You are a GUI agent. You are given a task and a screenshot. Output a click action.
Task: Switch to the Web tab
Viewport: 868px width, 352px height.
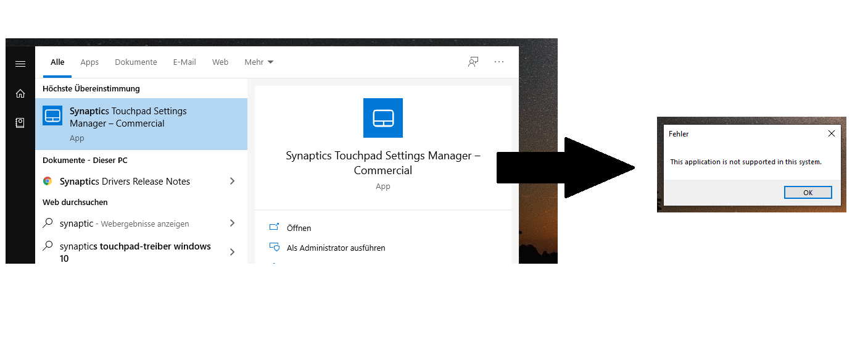point(220,62)
